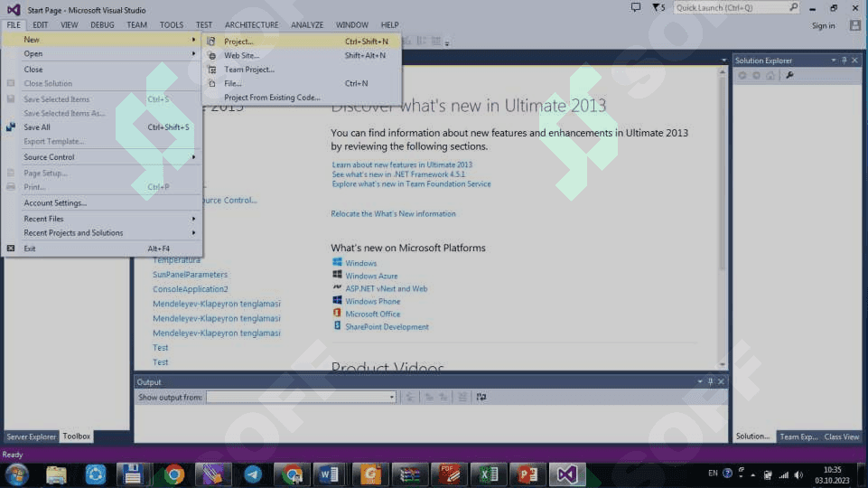The height and width of the screenshot is (488, 868).
Task: Choose New Web Site from the submenu
Action: tap(301, 55)
